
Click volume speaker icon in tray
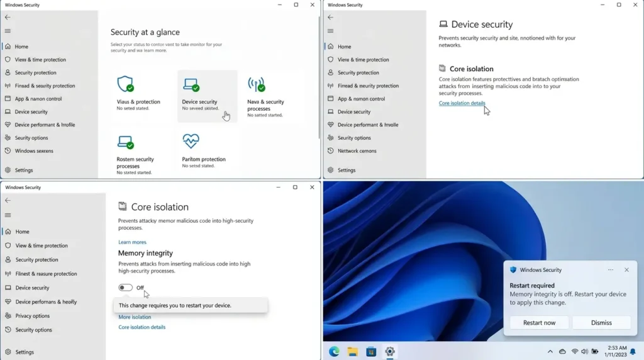pos(584,351)
